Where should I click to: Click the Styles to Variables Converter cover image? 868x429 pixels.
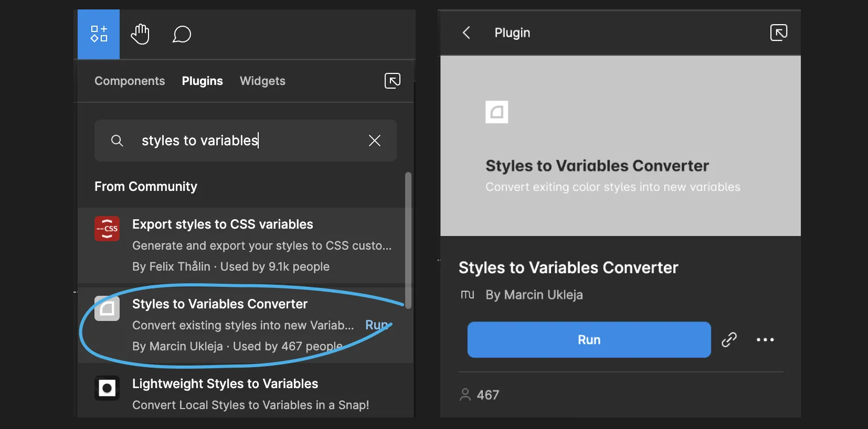tap(620, 146)
